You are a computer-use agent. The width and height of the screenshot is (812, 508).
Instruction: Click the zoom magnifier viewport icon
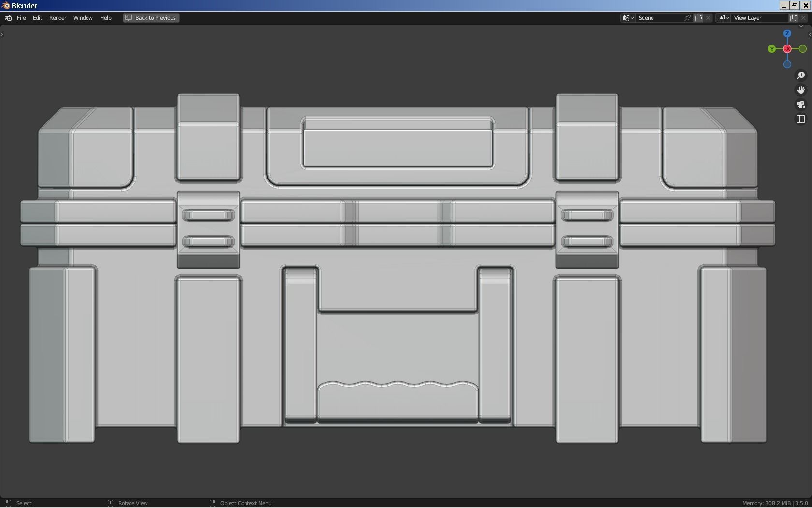[801, 75]
